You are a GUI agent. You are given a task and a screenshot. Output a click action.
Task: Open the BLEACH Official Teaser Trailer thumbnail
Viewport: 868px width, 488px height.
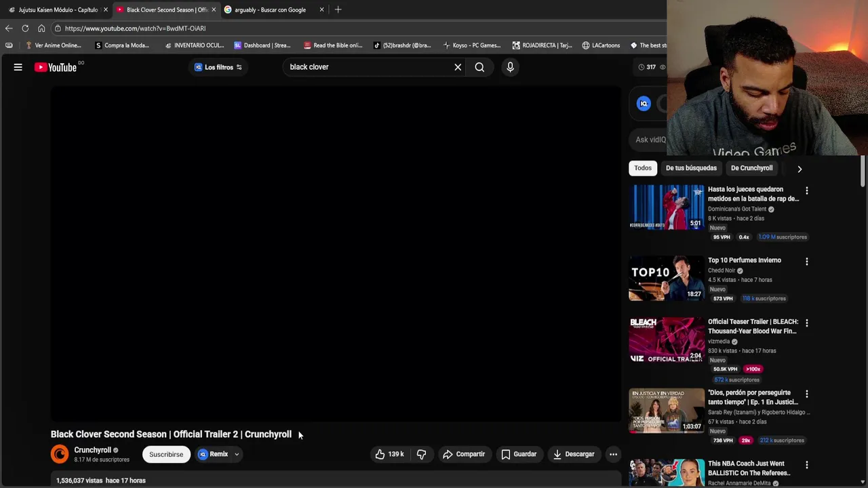[x=667, y=340]
